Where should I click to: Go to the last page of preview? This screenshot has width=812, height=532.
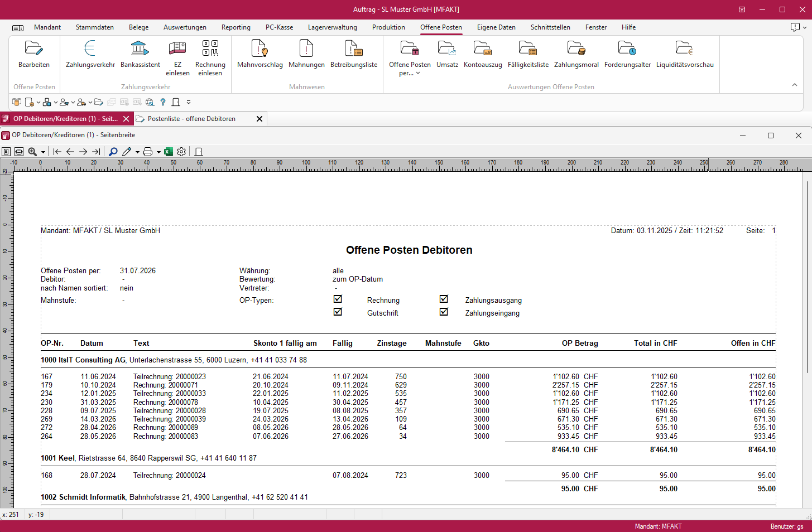pos(96,152)
